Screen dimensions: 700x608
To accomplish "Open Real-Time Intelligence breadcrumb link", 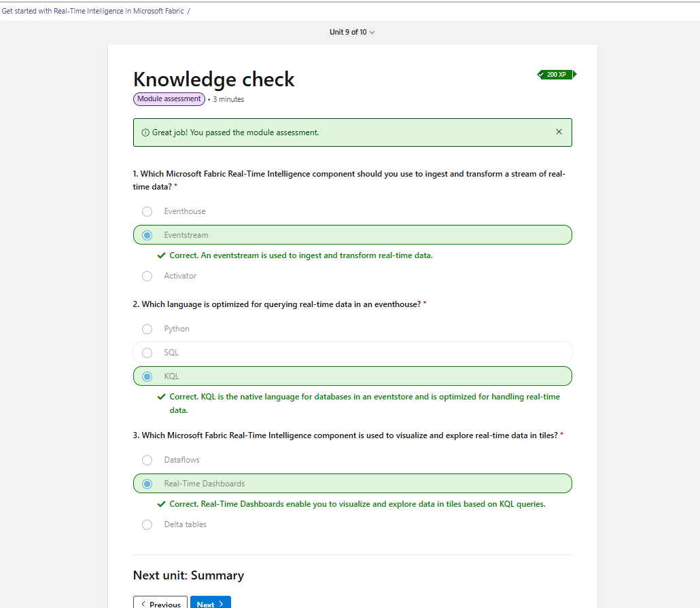I will 93,11.
